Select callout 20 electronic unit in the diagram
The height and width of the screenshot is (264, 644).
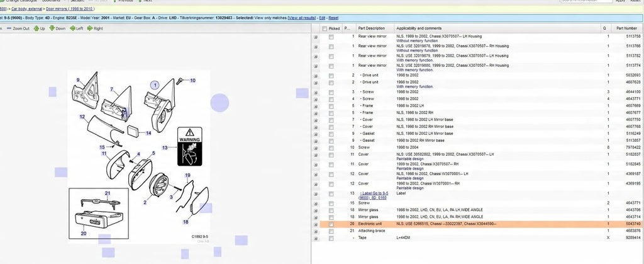(82, 232)
